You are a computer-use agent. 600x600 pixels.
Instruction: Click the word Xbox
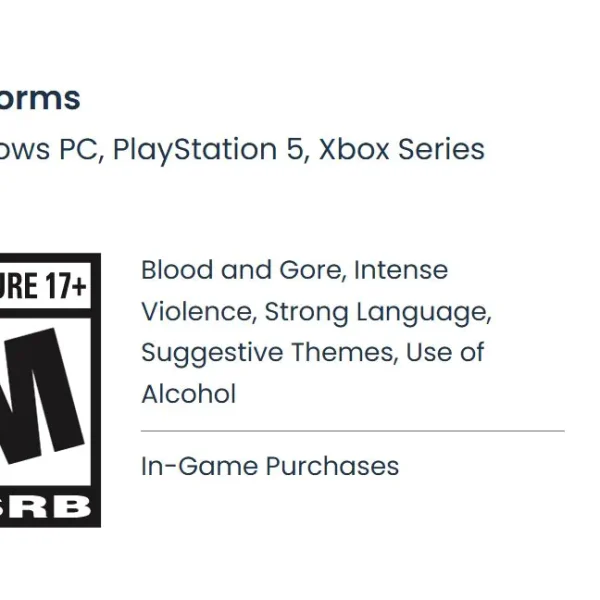point(354,149)
